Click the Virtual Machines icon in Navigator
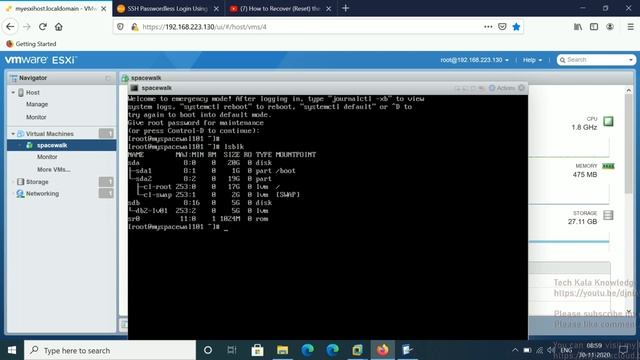Image resolution: width=640 pixels, height=360 pixels. pos(20,133)
